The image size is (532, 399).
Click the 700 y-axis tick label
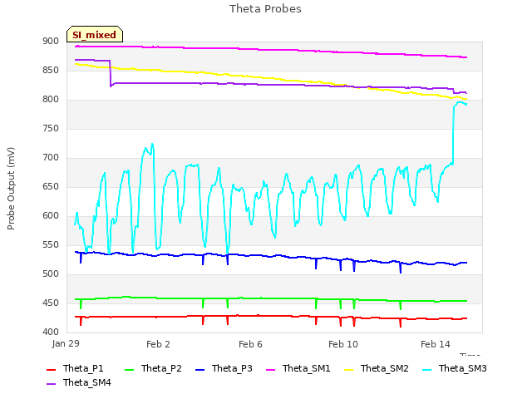(x=51, y=158)
